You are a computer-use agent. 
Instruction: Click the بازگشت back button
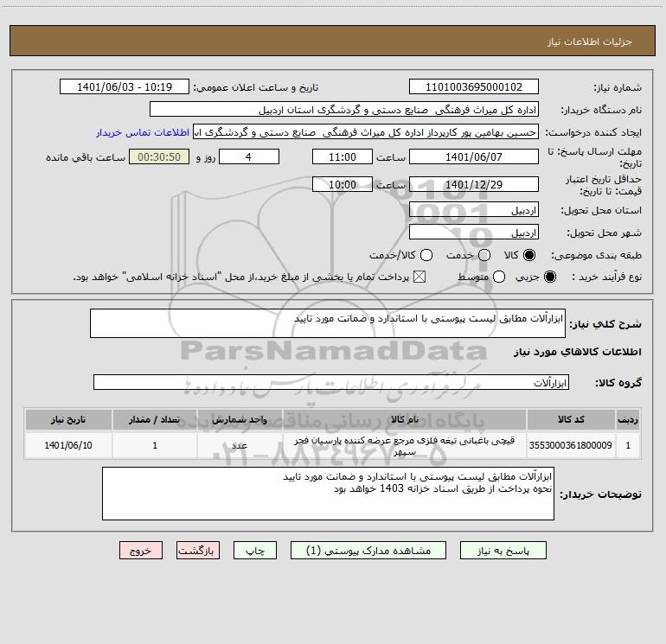(x=198, y=551)
